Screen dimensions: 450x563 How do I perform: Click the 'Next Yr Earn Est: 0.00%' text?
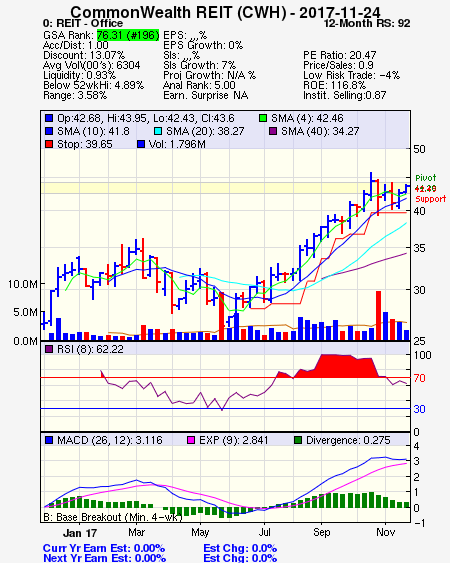[x=105, y=558]
